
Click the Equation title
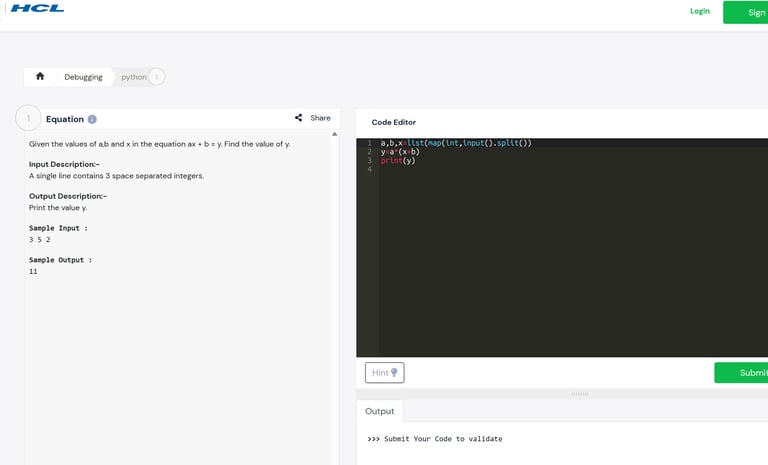(65, 119)
